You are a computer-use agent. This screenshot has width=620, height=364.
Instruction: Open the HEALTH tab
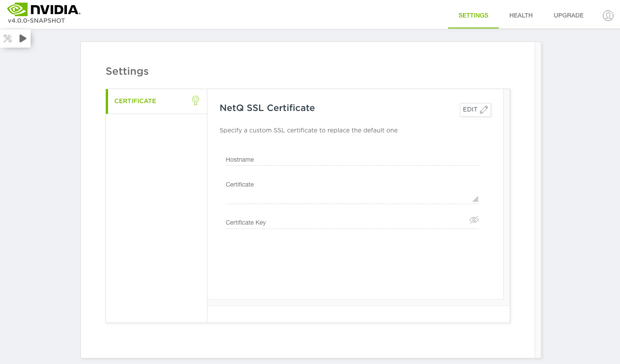[521, 15]
